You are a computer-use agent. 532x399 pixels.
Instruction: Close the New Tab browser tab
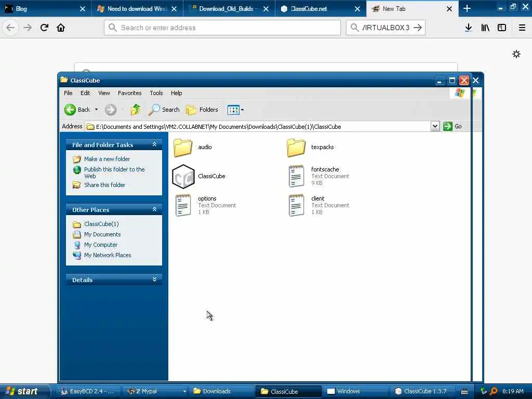[449, 9]
